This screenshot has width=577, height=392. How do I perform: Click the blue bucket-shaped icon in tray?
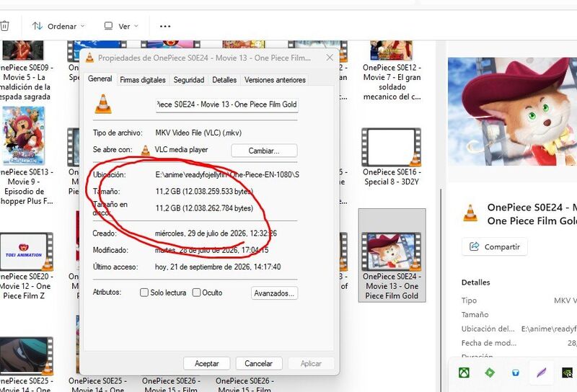point(516,373)
